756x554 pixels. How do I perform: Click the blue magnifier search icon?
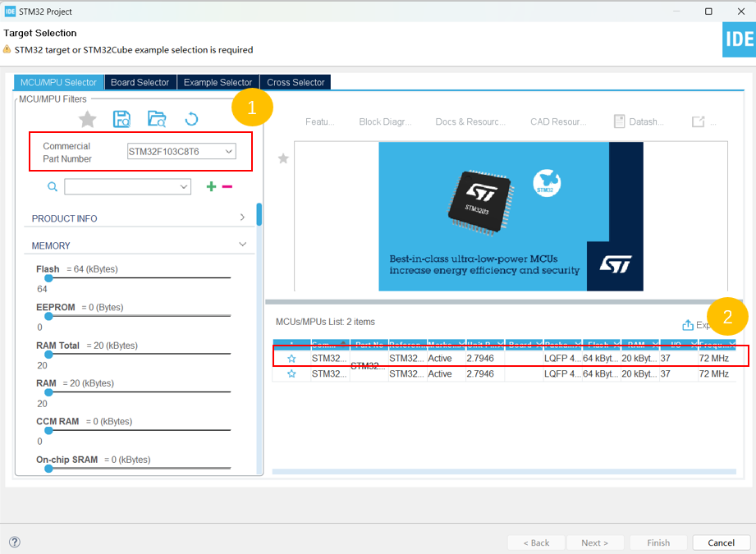click(x=53, y=186)
